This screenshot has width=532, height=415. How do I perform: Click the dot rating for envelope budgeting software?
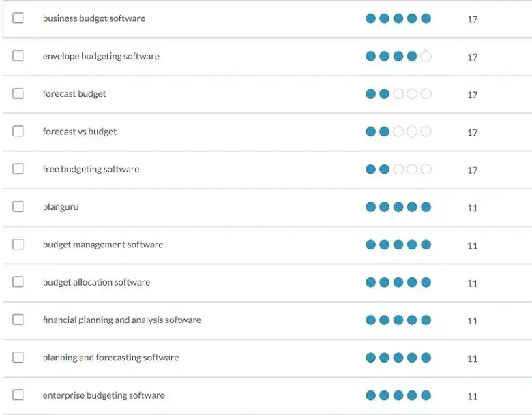pos(398,56)
